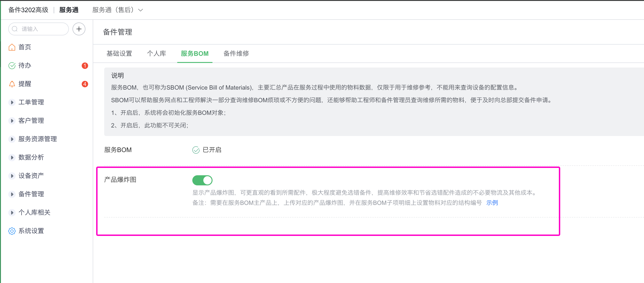Click the 设备资产 sidebar label

pyautogui.click(x=31, y=176)
